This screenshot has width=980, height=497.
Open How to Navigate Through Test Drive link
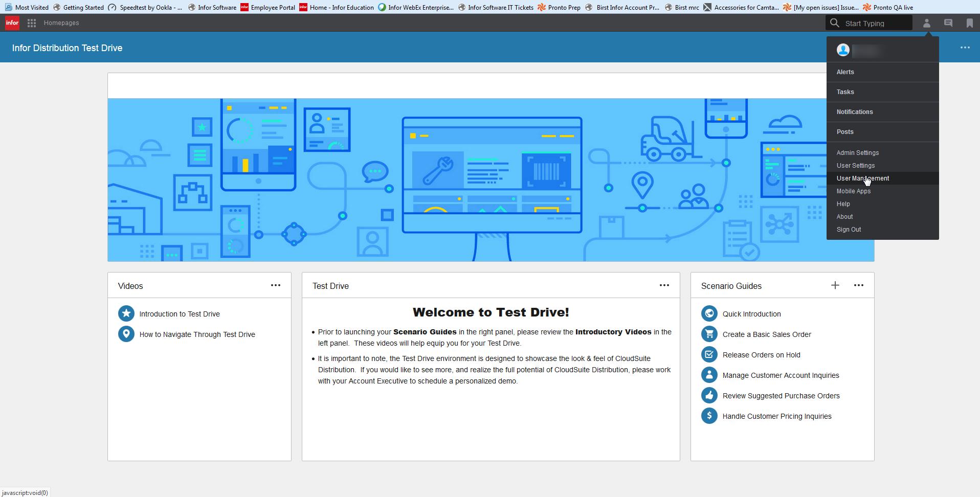[197, 334]
